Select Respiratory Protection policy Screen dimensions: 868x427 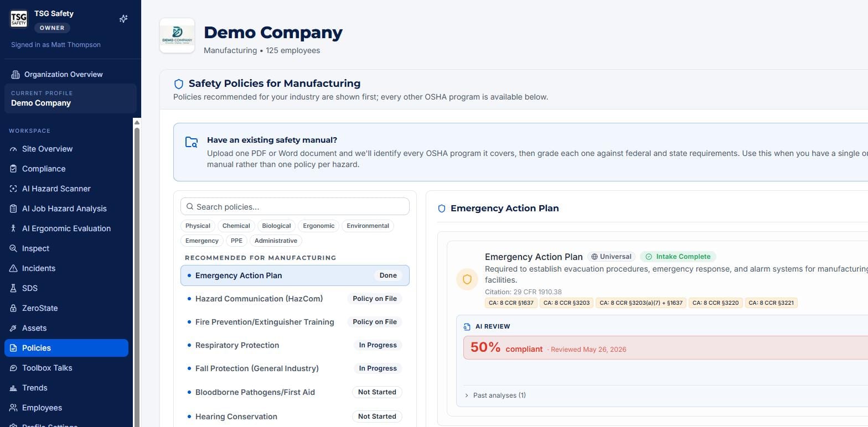pos(295,345)
